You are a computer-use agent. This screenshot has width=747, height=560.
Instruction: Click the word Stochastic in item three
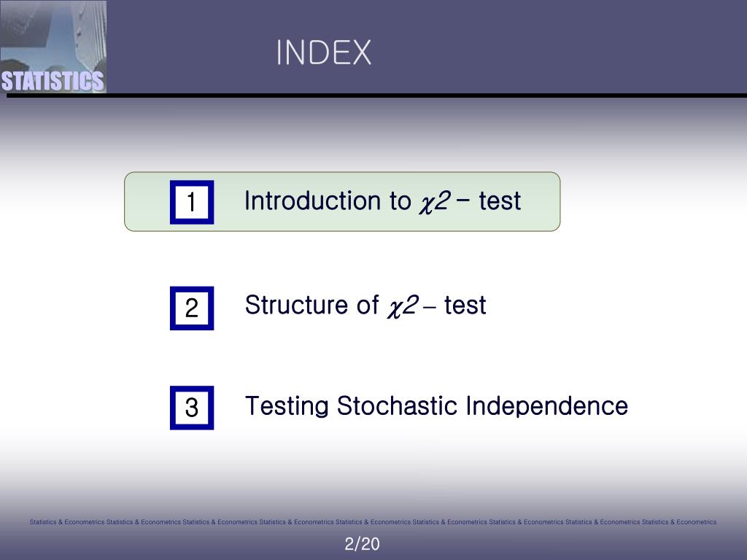[x=398, y=406]
